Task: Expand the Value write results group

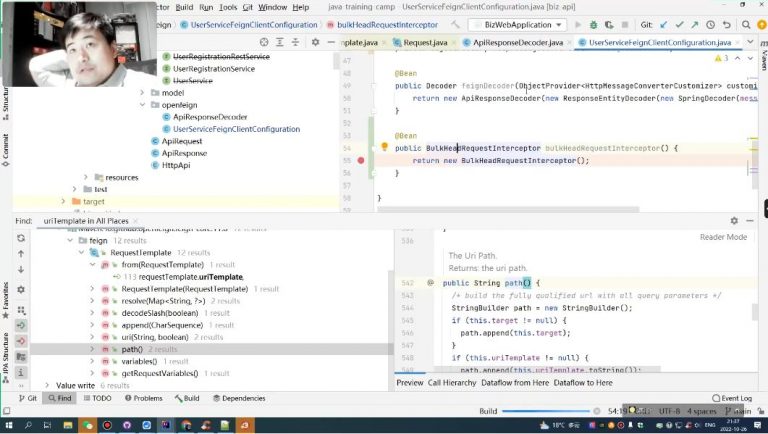Action: point(47,385)
